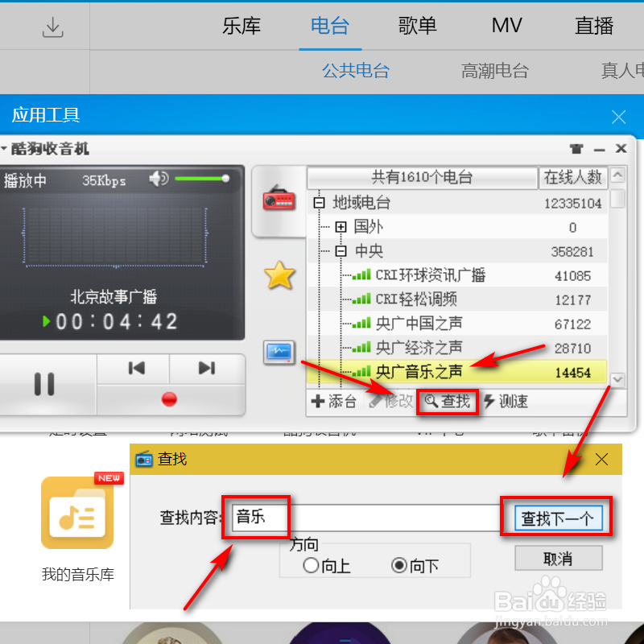Click the signal bars beside CRI环球资讯广播
The height and width of the screenshot is (644, 644).
pos(361,275)
